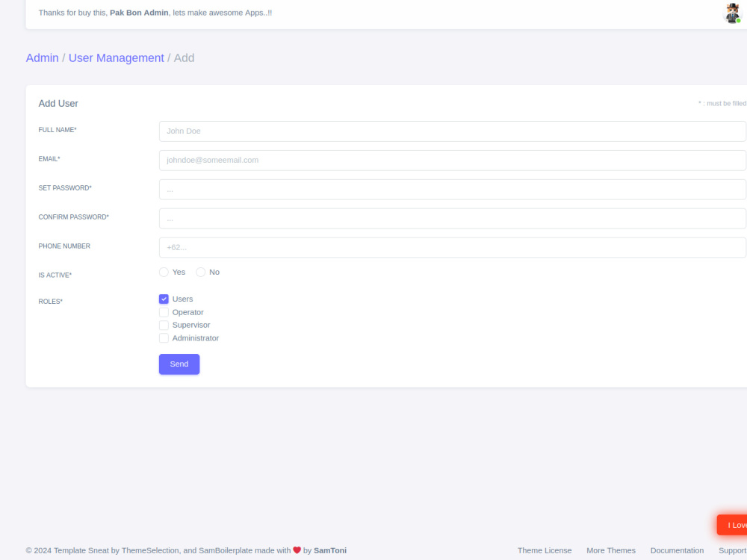Click the orange I Love button
The width and height of the screenshot is (747, 560).
click(732, 525)
